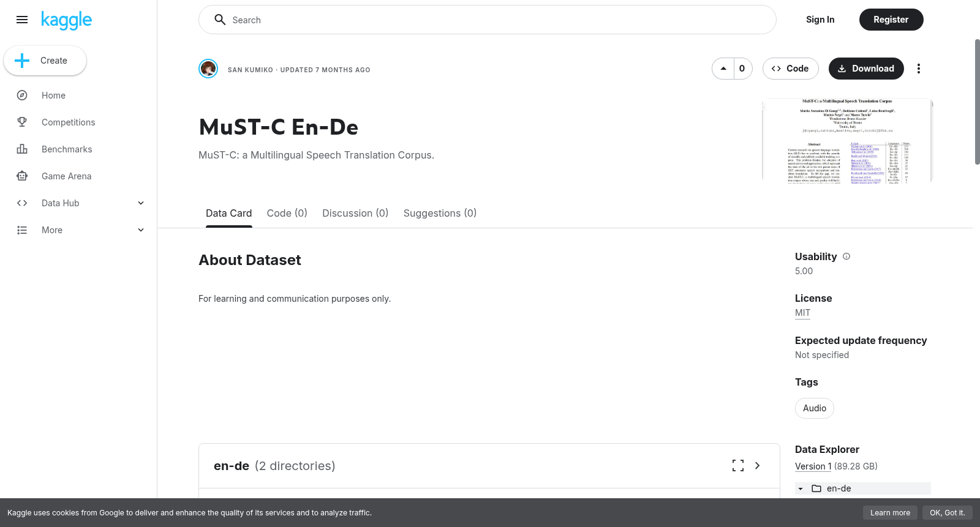
Task: Click the Code button next to Download
Action: point(790,69)
